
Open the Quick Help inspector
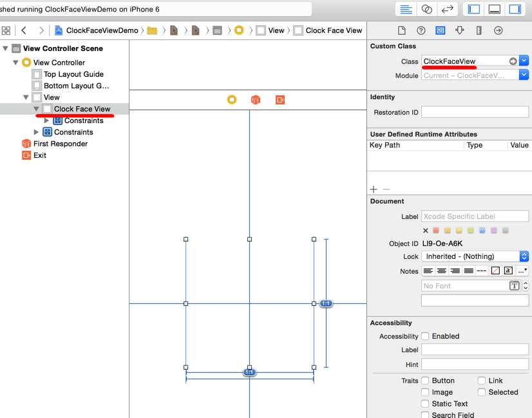click(x=421, y=30)
